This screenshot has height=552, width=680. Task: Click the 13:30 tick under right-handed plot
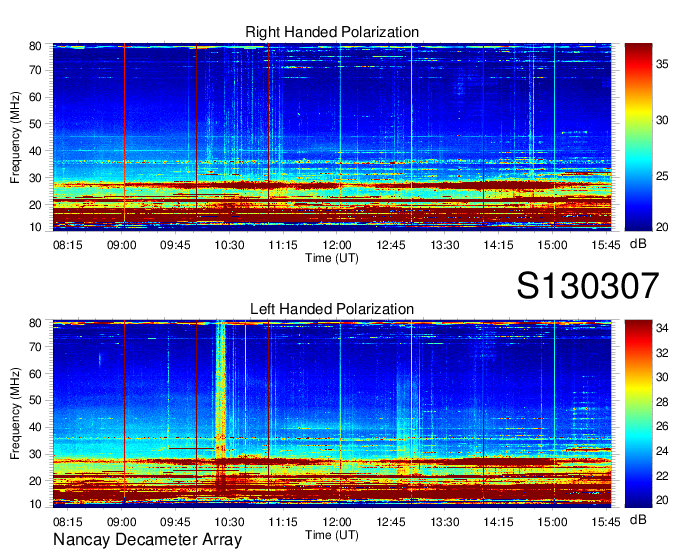point(445,245)
